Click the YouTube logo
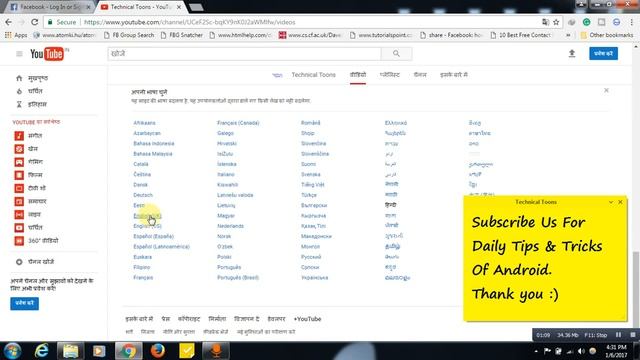The width and height of the screenshot is (640, 360). tap(47, 54)
